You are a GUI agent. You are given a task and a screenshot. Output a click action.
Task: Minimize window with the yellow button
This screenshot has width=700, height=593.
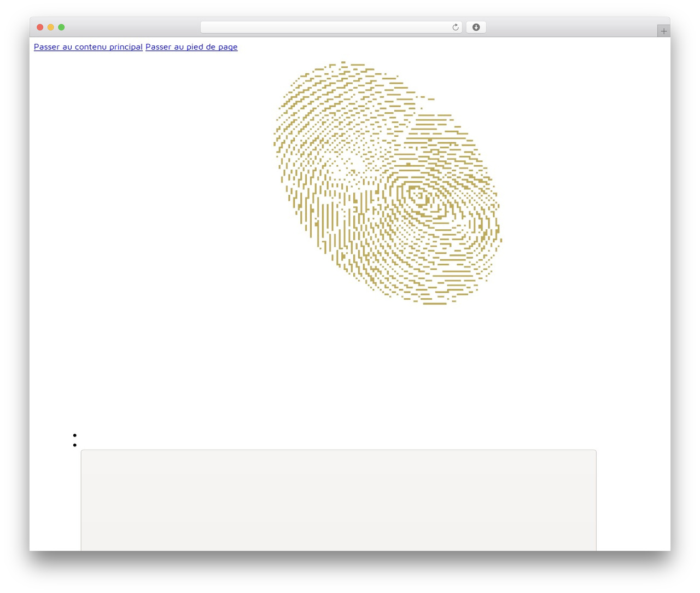(x=51, y=27)
